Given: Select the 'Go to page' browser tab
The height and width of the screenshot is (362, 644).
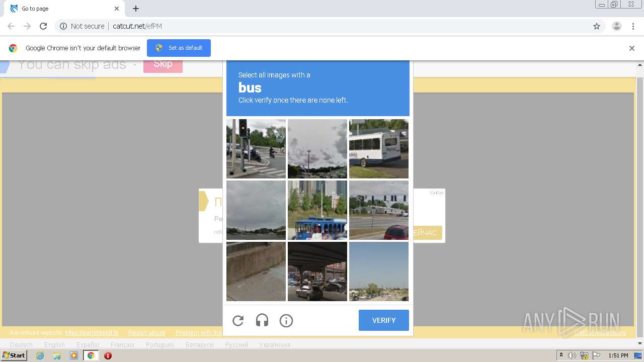Looking at the screenshot, I should tap(64, 9).
